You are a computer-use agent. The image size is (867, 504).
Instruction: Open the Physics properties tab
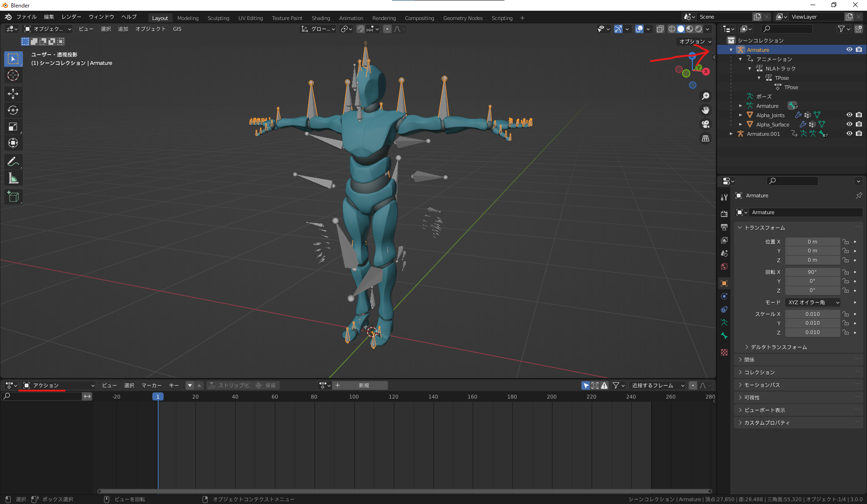click(x=724, y=296)
